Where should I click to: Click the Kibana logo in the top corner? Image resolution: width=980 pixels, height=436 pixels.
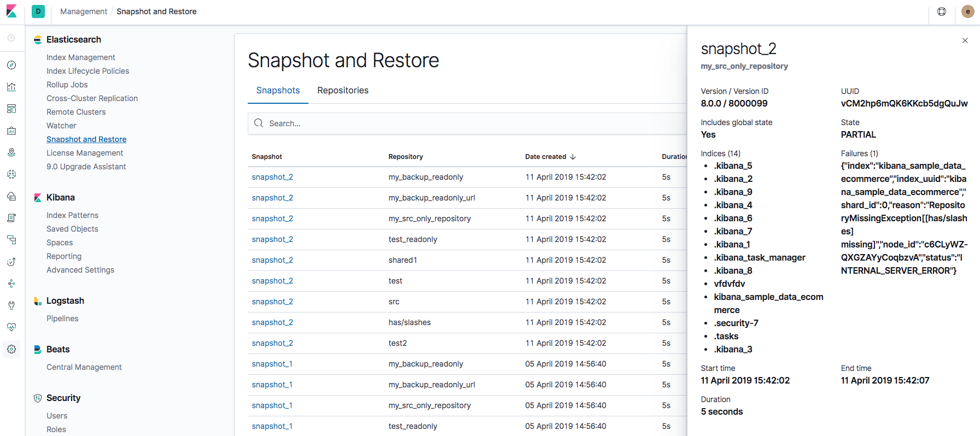pyautogui.click(x=11, y=11)
